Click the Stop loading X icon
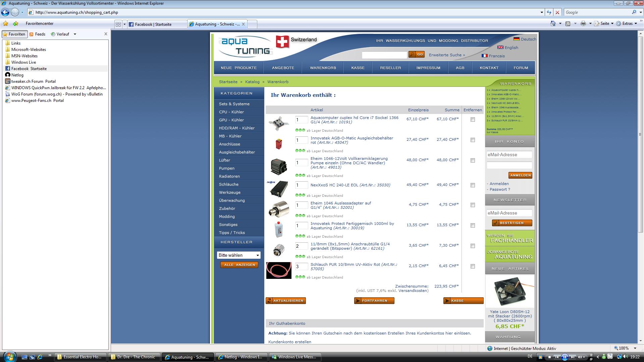 [557, 12]
